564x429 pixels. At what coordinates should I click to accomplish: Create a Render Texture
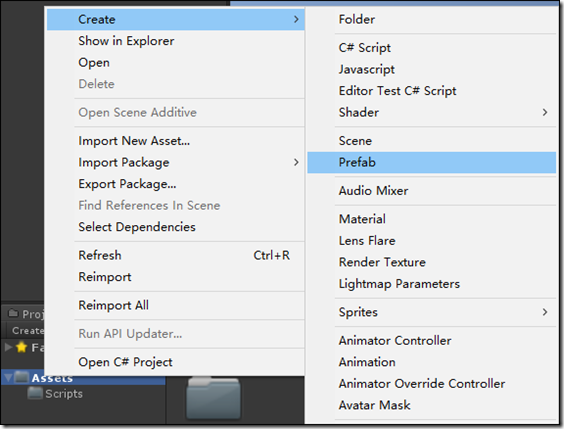click(432, 263)
